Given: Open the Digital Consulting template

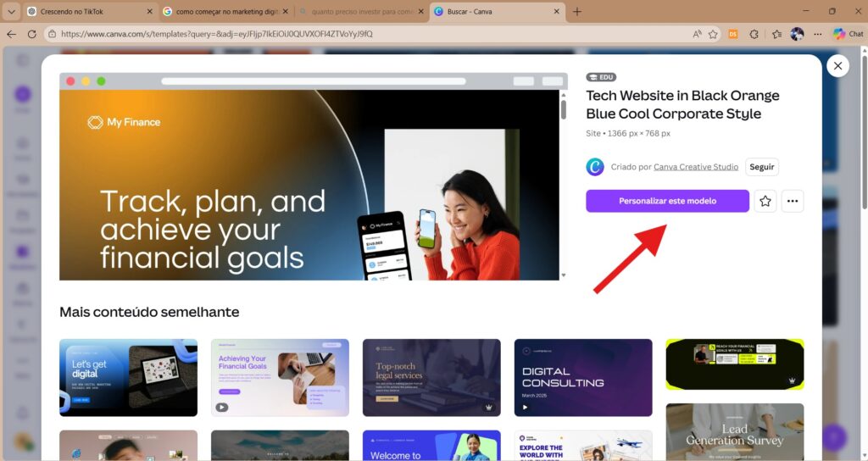Looking at the screenshot, I should tap(583, 377).
